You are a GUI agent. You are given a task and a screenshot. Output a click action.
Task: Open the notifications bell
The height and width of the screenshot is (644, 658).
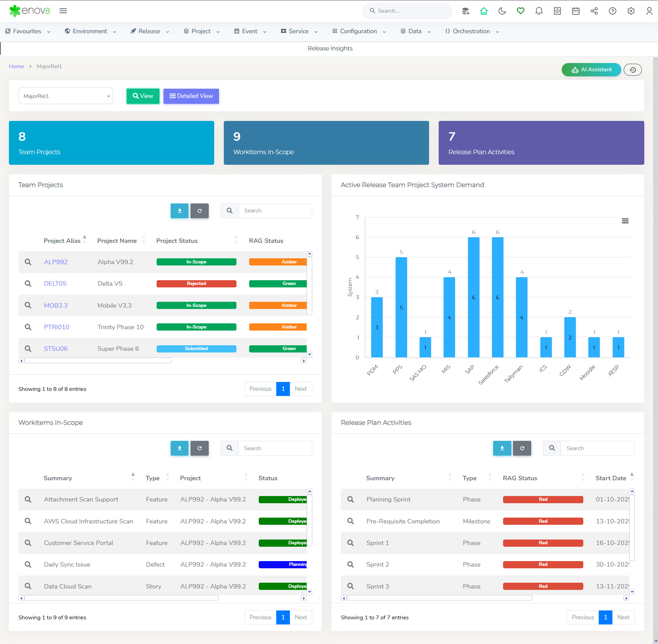point(539,11)
